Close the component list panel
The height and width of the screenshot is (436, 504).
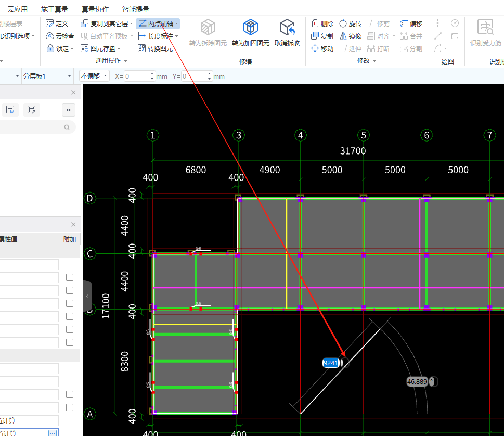[73, 93]
